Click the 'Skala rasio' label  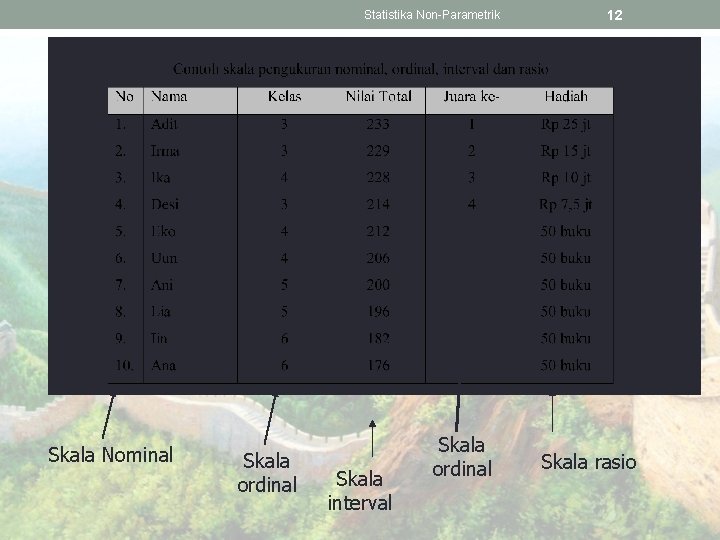[588, 462]
